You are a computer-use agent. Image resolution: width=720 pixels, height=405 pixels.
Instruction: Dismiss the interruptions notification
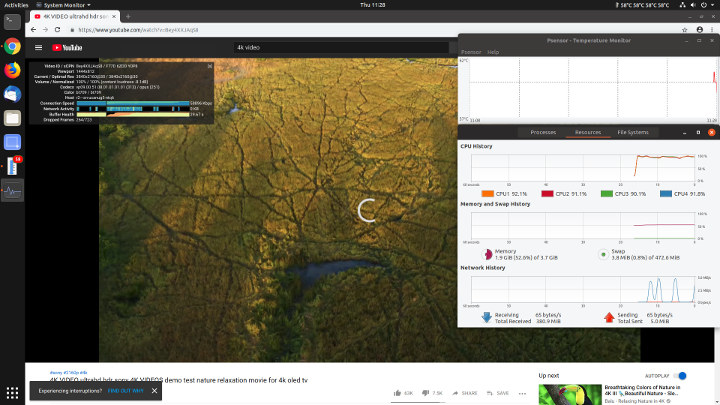click(154, 391)
